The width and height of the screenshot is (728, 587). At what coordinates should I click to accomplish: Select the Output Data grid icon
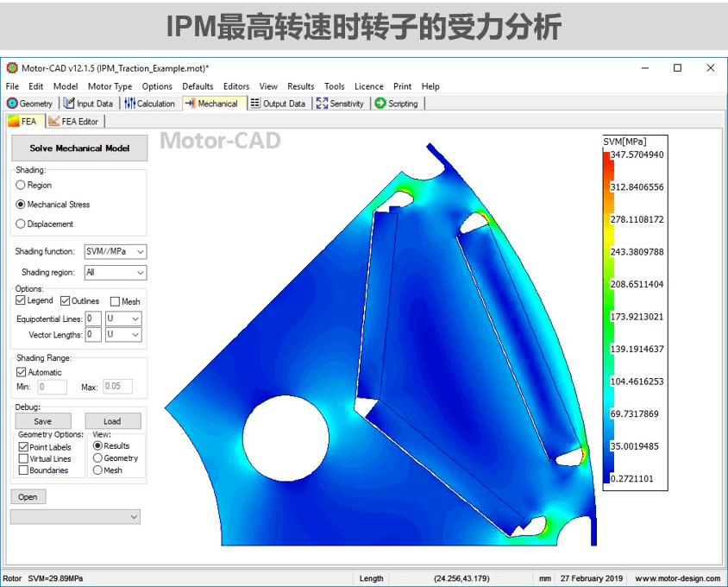coord(255,104)
